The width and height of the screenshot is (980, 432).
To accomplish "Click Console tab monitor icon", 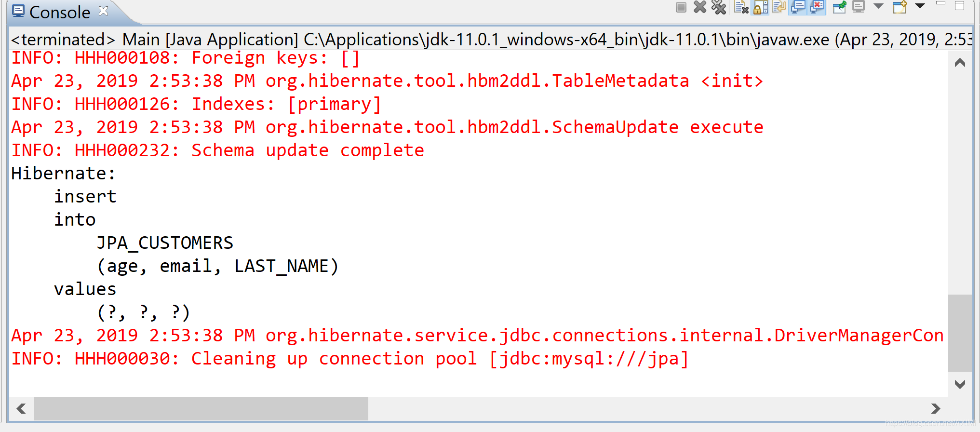I will [18, 12].
